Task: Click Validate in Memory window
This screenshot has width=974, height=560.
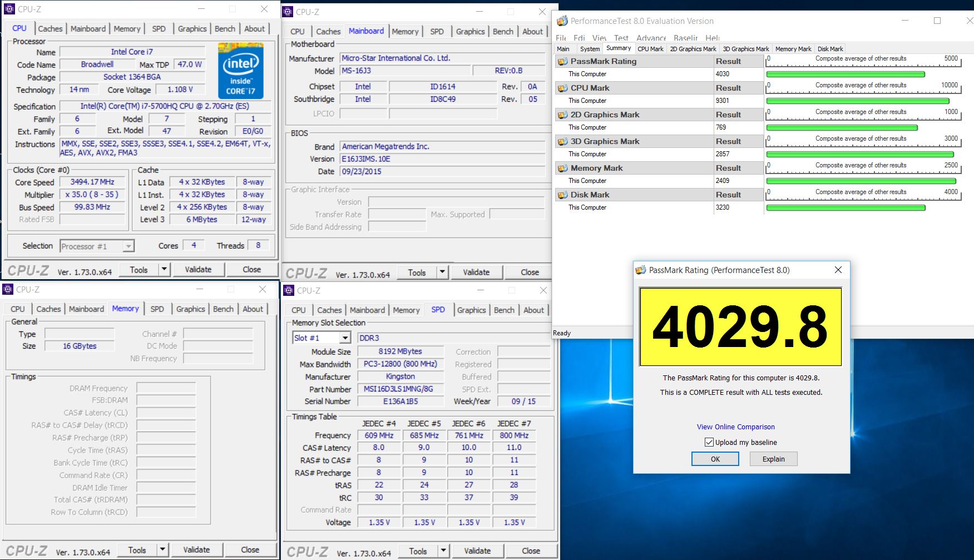Action: point(196,550)
